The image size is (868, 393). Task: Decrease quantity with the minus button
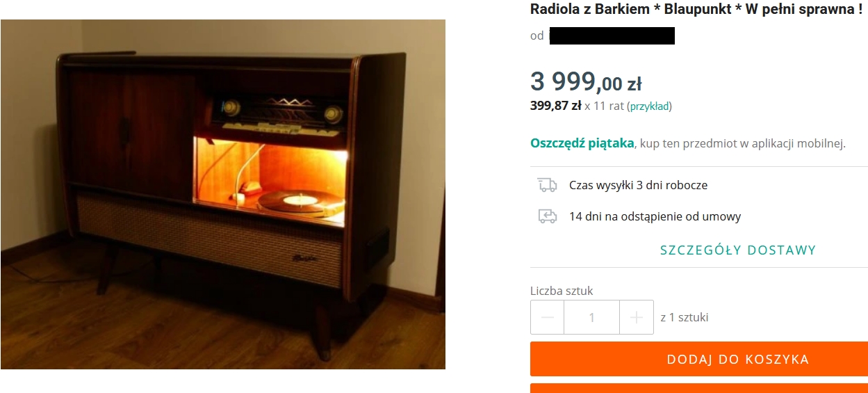point(548,317)
